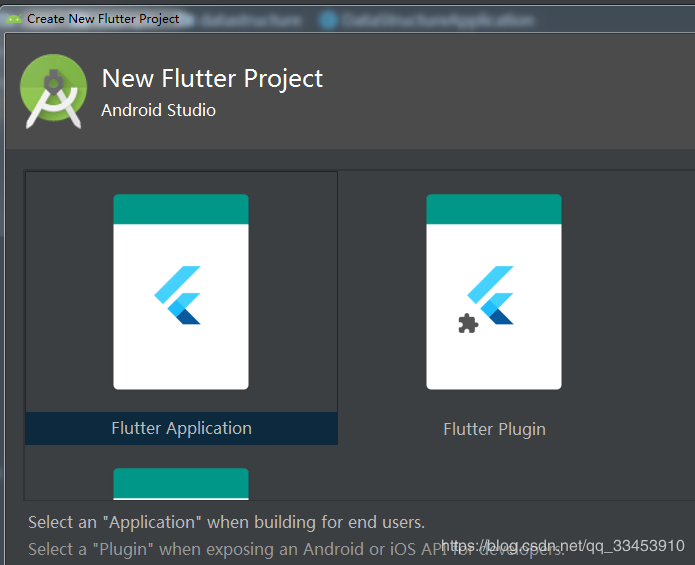Click the New Flutter Project heading
This screenshot has height=565, width=695.
point(212,78)
